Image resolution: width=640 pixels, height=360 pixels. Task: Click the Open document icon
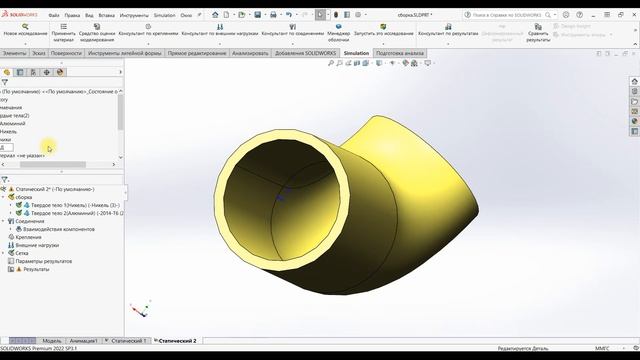(x=242, y=15)
